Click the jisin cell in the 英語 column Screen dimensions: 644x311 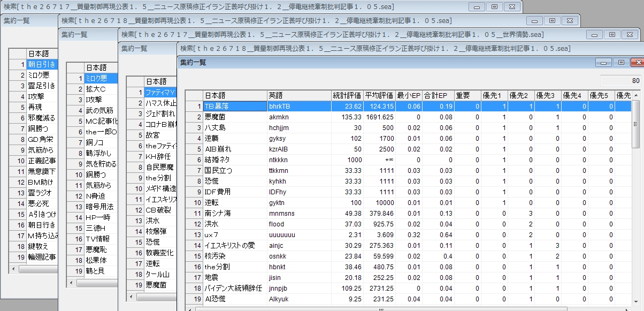299,277
